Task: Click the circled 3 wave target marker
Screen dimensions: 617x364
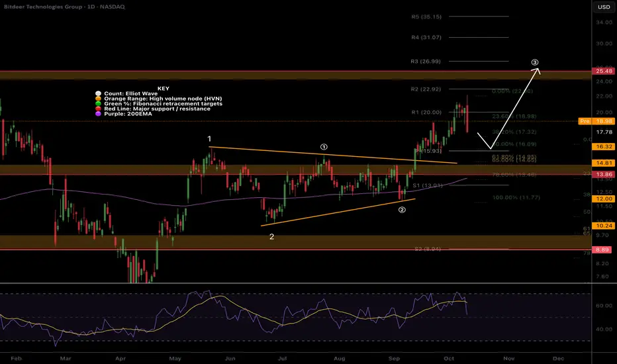Action: [536, 64]
